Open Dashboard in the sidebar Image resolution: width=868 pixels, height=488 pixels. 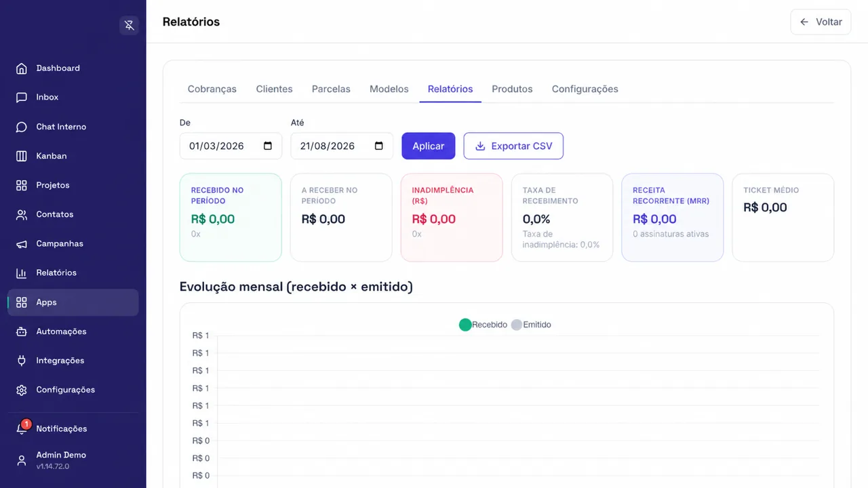click(x=73, y=68)
